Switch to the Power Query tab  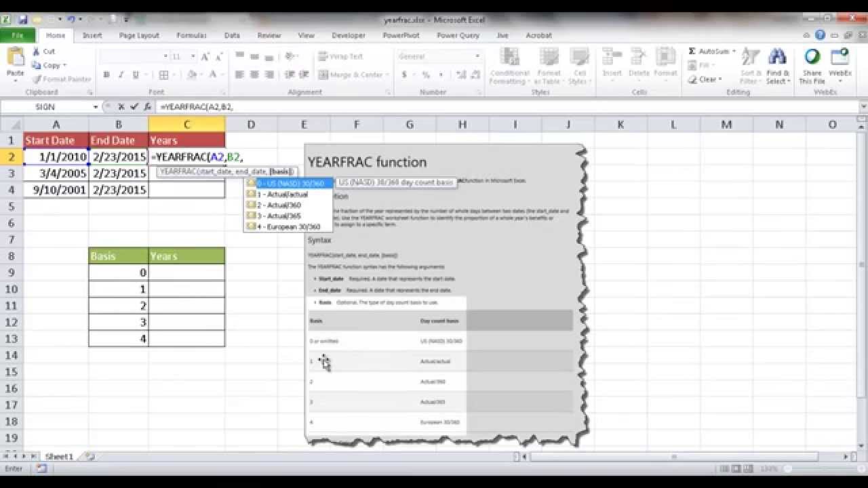[458, 35]
